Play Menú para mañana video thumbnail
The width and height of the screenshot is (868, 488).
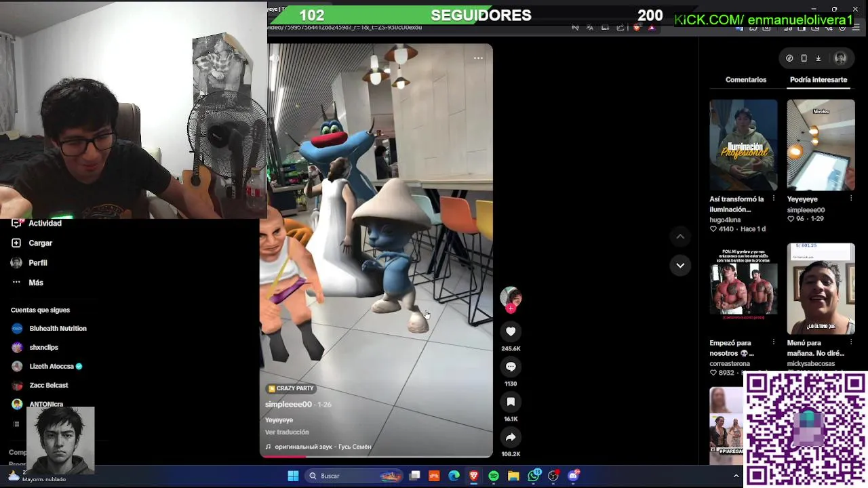[x=821, y=289]
